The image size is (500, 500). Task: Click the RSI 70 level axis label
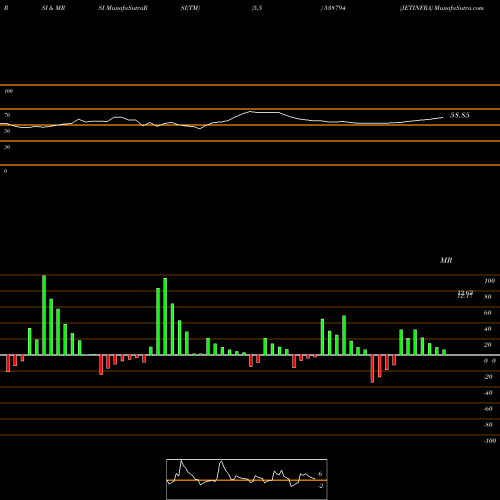(7, 115)
